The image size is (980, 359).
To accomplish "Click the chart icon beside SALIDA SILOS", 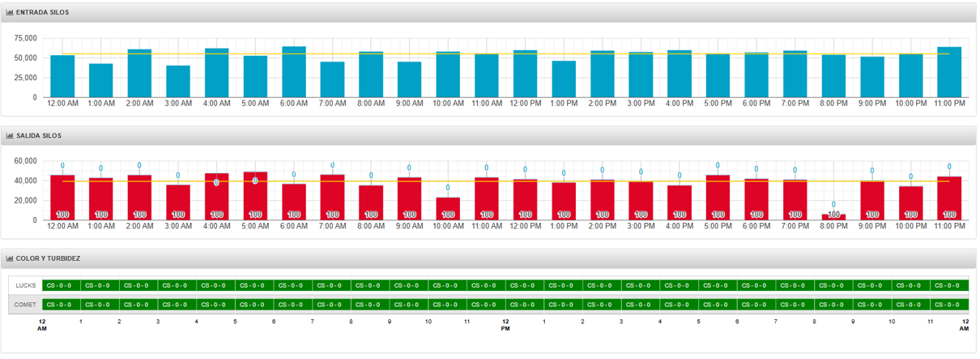I will [x=10, y=135].
